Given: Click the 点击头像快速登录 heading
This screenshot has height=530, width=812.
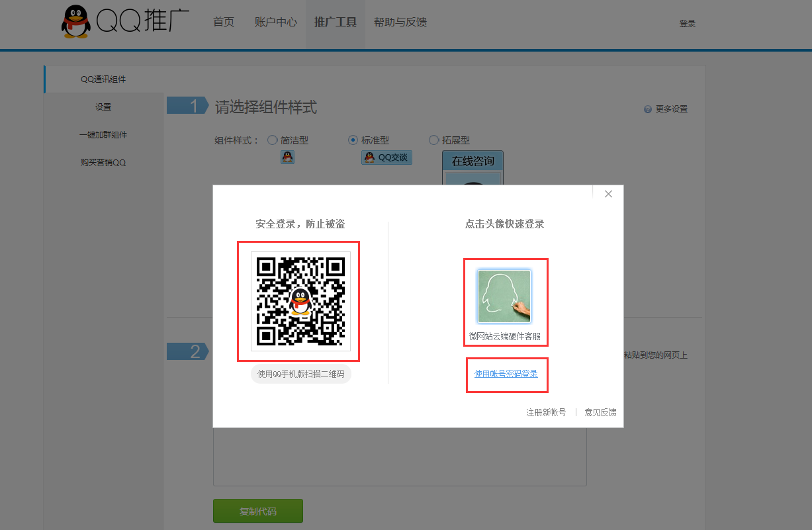Looking at the screenshot, I should [x=504, y=224].
